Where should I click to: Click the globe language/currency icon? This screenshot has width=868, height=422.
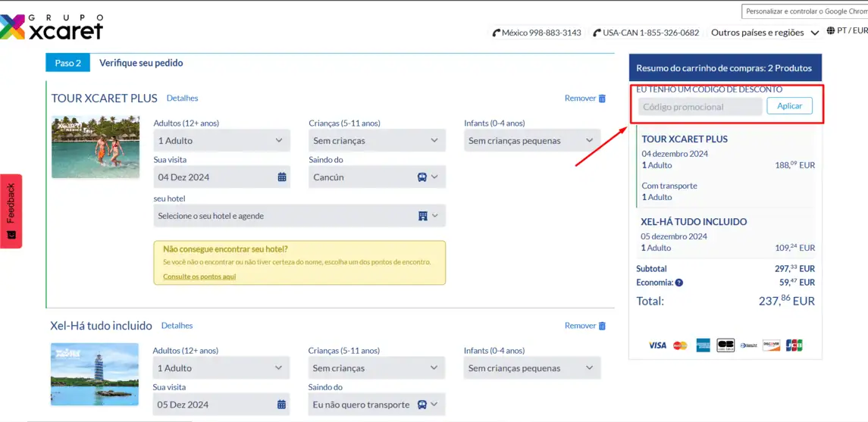pos(830,30)
